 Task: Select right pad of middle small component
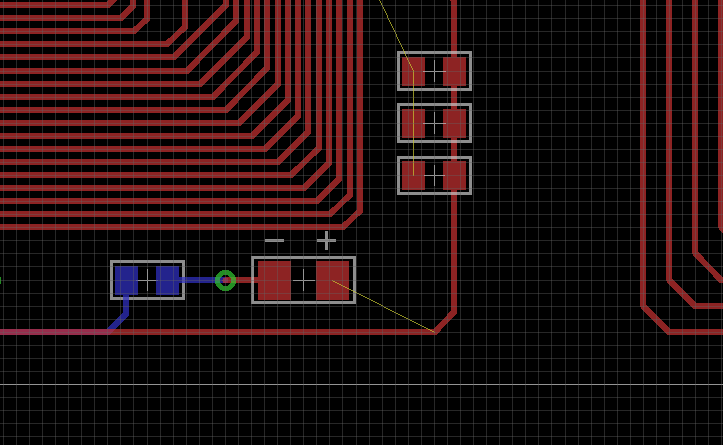point(455,123)
